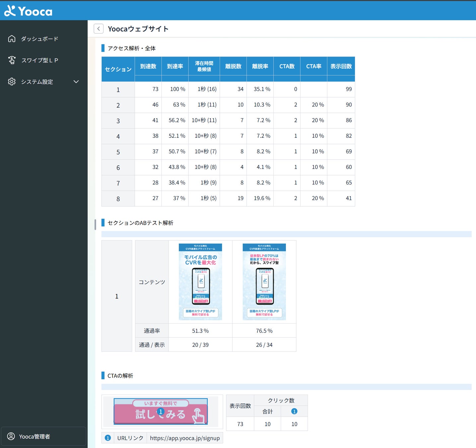Click the system settings gear icon

pyautogui.click(x=12, y=82)
